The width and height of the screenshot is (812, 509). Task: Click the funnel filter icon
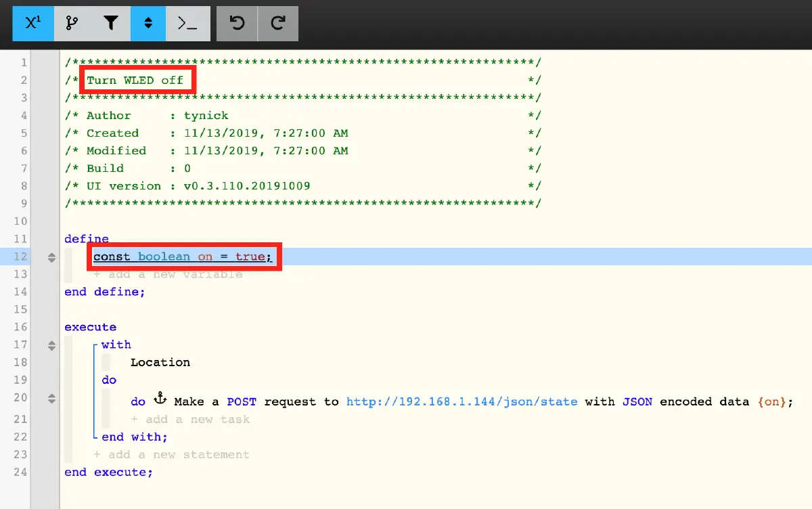pyautogui.click(x=111, y=24)
